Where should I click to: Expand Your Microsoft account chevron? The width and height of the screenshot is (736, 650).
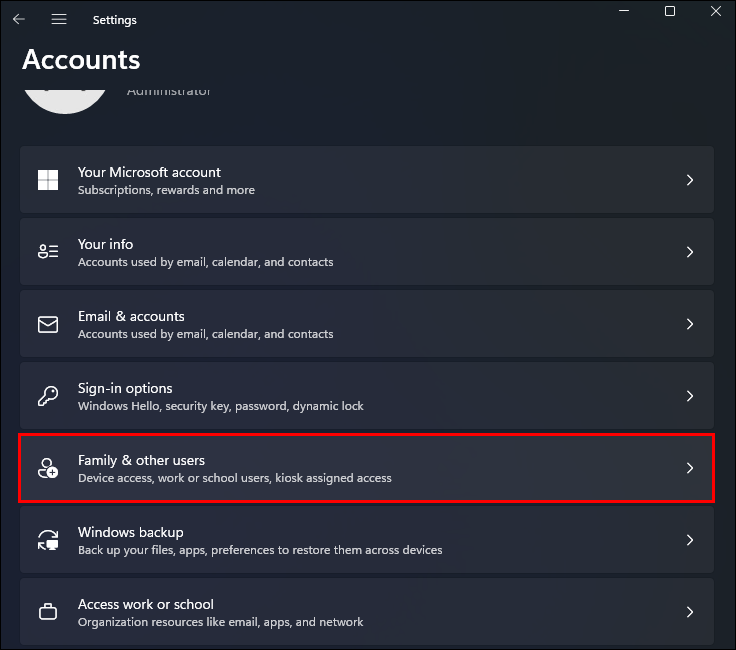click(690, 180)
